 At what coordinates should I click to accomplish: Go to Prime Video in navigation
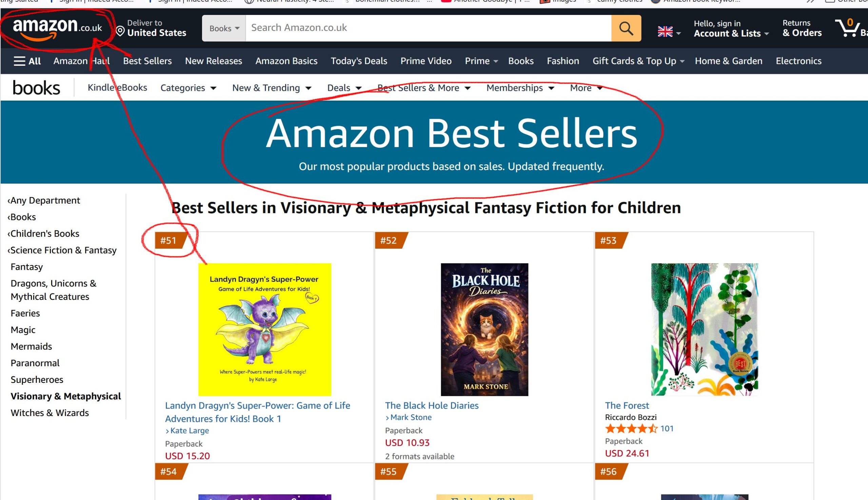[x=426, y=61]
